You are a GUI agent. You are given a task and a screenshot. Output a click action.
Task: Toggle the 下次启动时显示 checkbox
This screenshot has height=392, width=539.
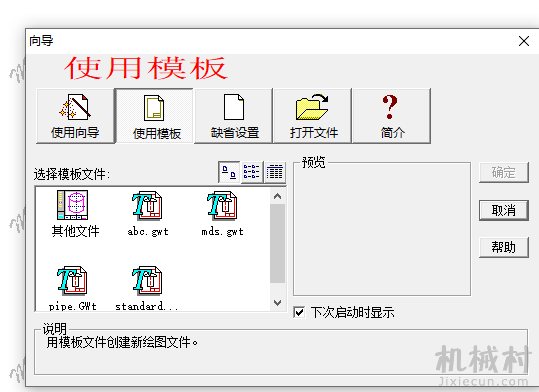299,312
